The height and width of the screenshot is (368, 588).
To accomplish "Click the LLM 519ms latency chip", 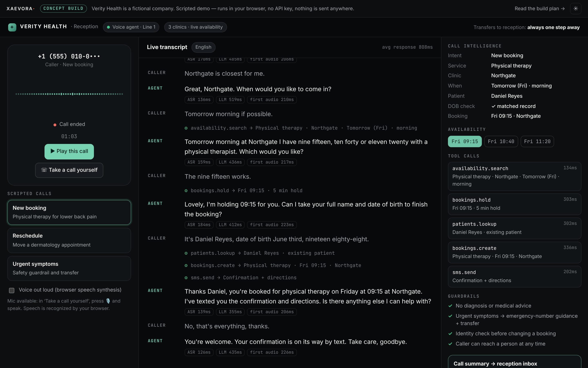I will tap(230, 100).
